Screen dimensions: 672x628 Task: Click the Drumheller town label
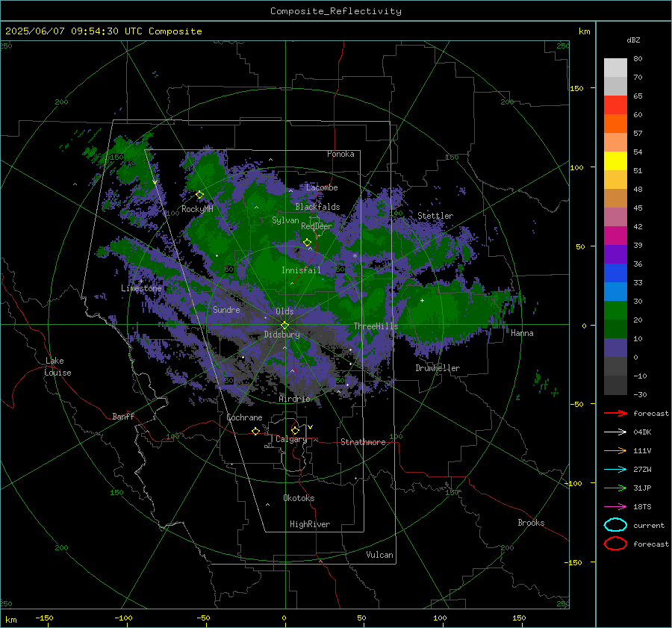(438, 368)
